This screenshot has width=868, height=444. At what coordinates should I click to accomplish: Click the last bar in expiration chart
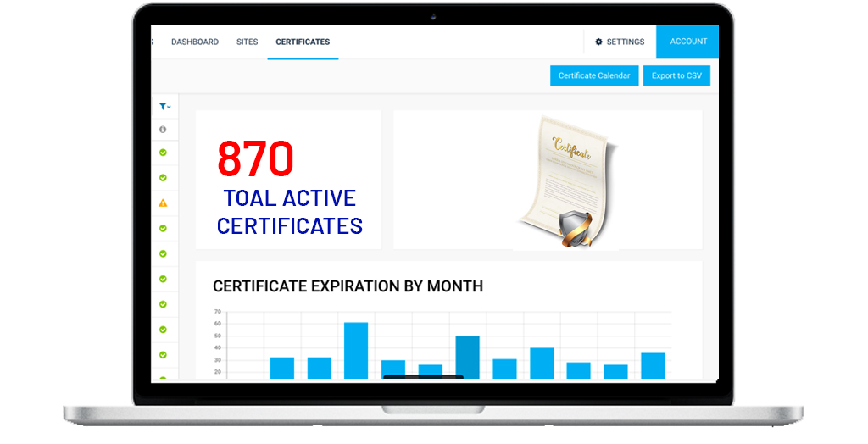coord(653,365)
